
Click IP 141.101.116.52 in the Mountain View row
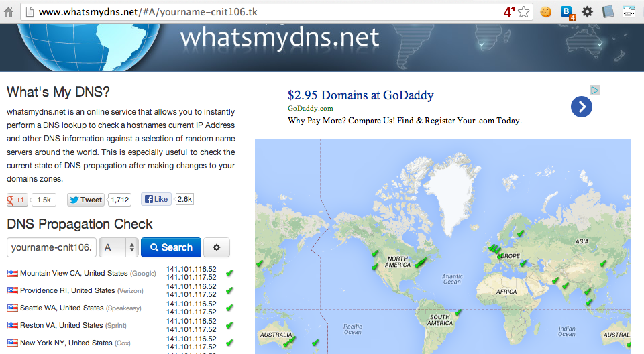(191, 269)
